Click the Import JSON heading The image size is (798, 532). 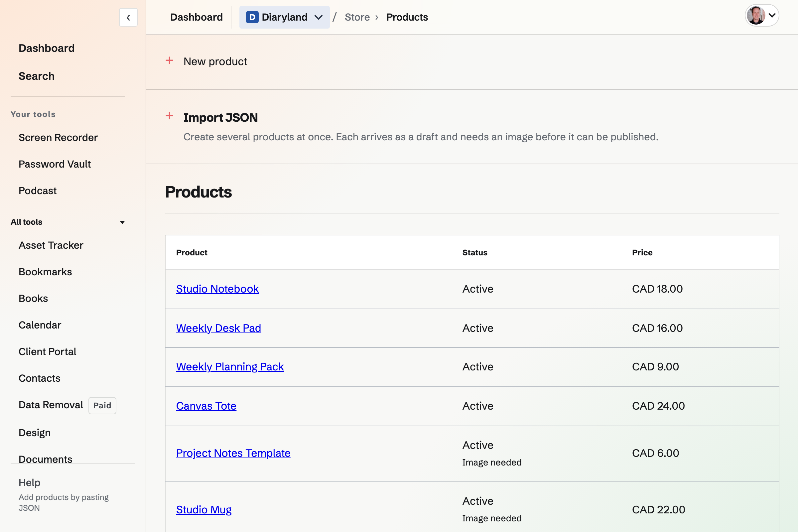click(220, 117)
